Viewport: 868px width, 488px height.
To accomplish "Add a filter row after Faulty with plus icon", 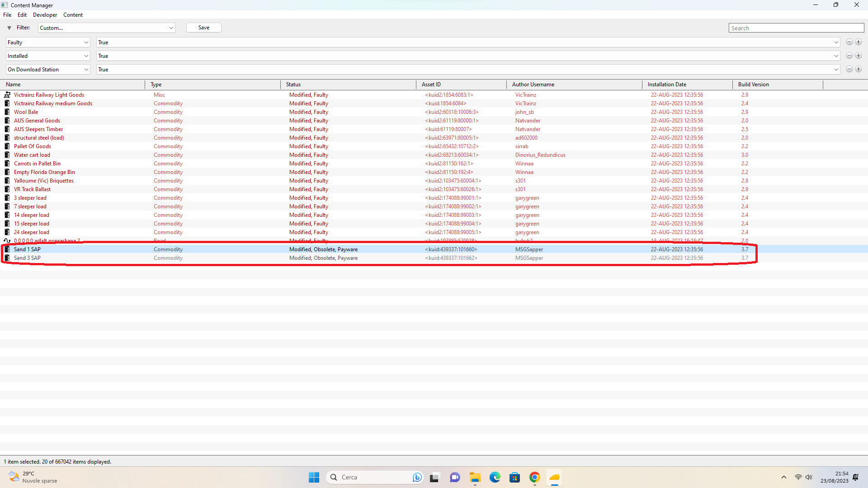I will click(x=859, y=42).
